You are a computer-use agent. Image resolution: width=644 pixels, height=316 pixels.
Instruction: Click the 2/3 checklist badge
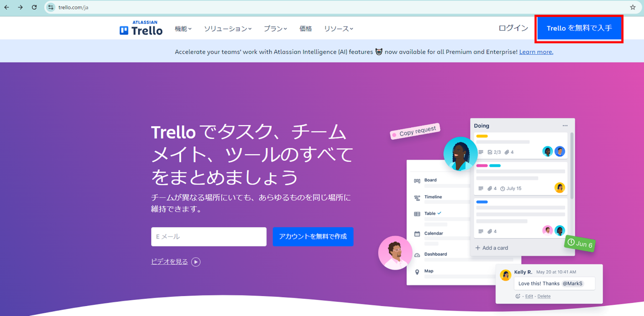tap(494, 152)
